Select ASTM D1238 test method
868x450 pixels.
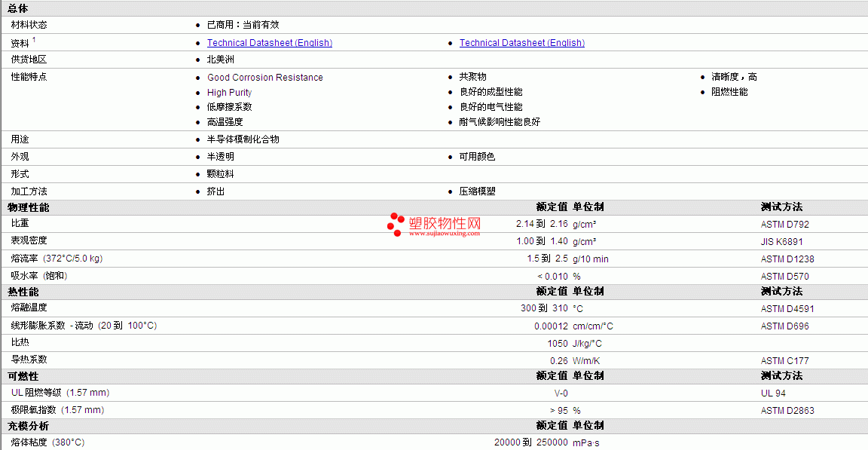tap(787, 259)
